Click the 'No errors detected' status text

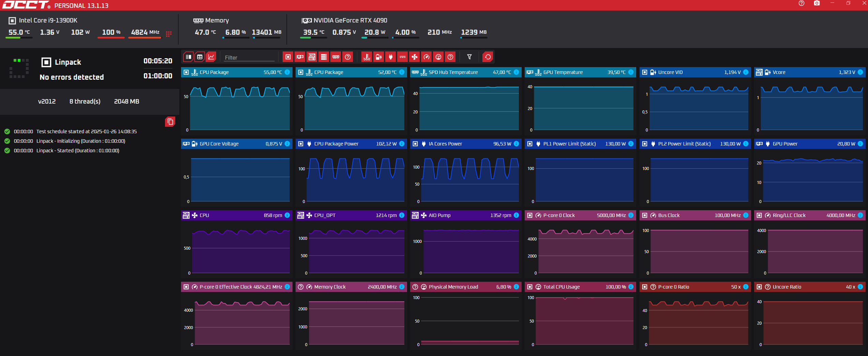[x=72, y=77]
